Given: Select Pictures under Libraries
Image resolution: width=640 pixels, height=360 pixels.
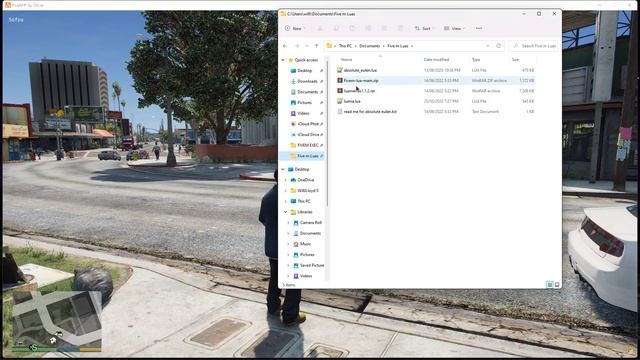Looking at the screenshot, I should (x=307, y=254).
